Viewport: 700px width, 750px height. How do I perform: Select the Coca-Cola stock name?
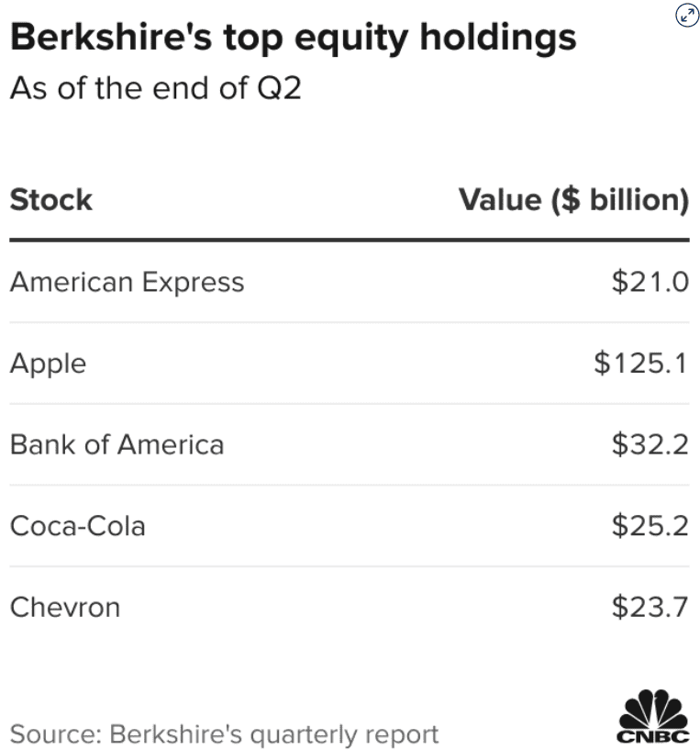[x=78, y=526]
